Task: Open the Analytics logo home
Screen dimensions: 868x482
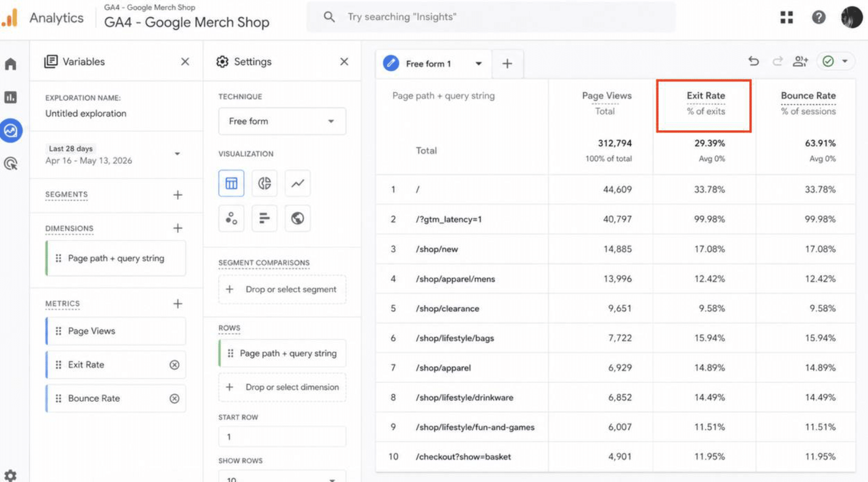Action: click(9, 17)
